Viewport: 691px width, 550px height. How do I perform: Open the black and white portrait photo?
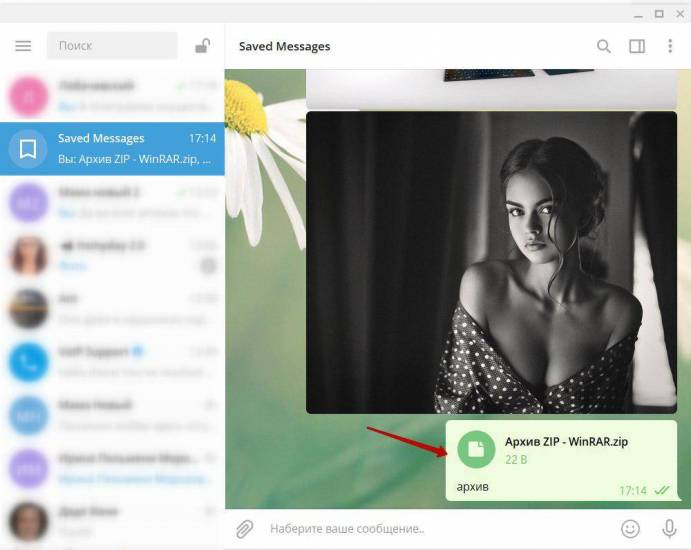(x=491, y=262)
